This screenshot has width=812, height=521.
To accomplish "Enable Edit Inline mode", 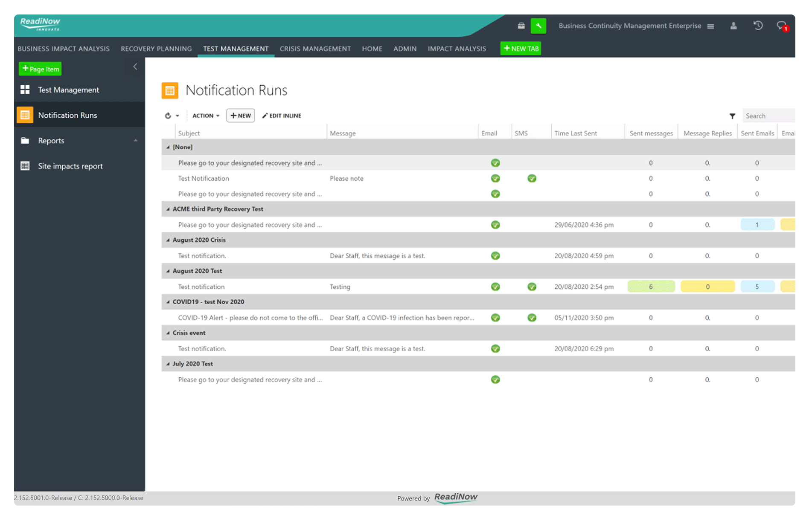I will [x=282, y=116].
